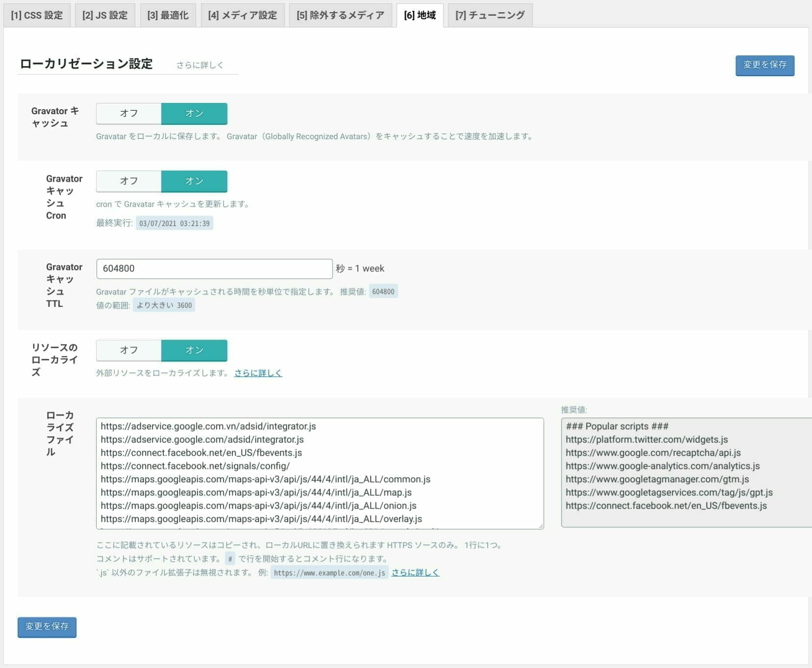Switch to the [1] CSS 設定 tab
Viewport: 812px width, 668px height.
[37, 15]
